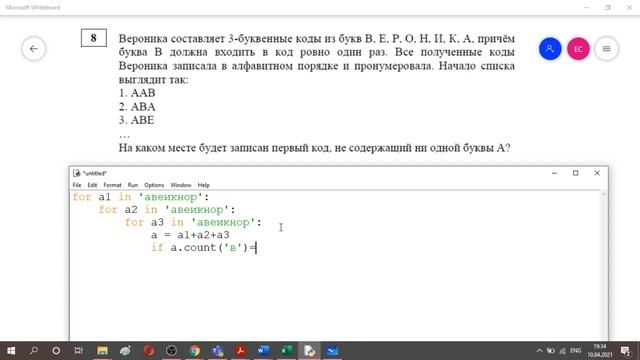Switch ENG keyboard language indicator
Image resolution: width=640 pixels, height=360 pixels.
[x=576, y=351]
